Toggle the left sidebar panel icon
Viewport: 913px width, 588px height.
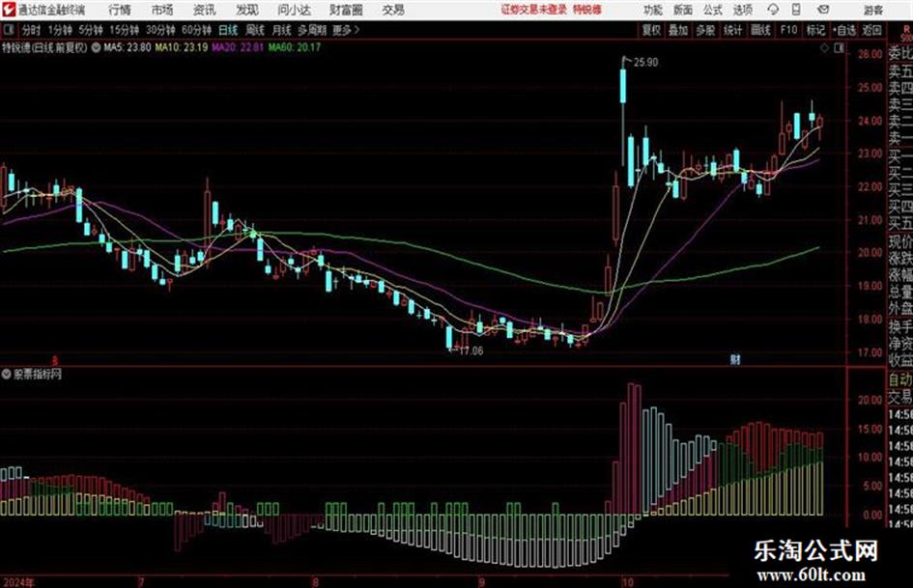click(8, 30)
